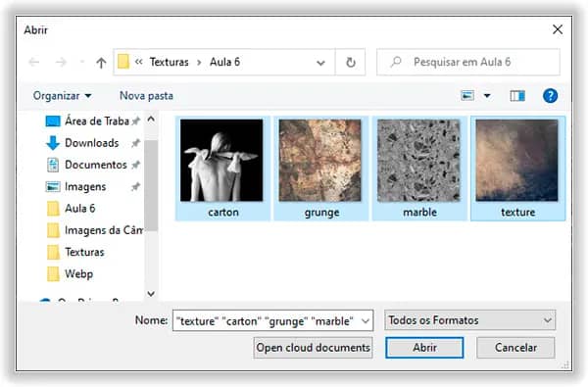Screen dimensions: 588x387
Task: Select the texture thumbnail
Action: point(517,161)
